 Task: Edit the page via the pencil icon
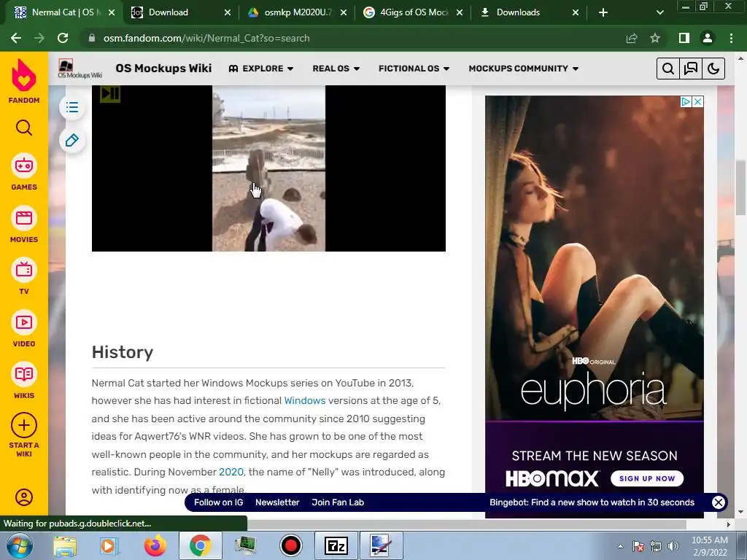click(x=72, y=141)
